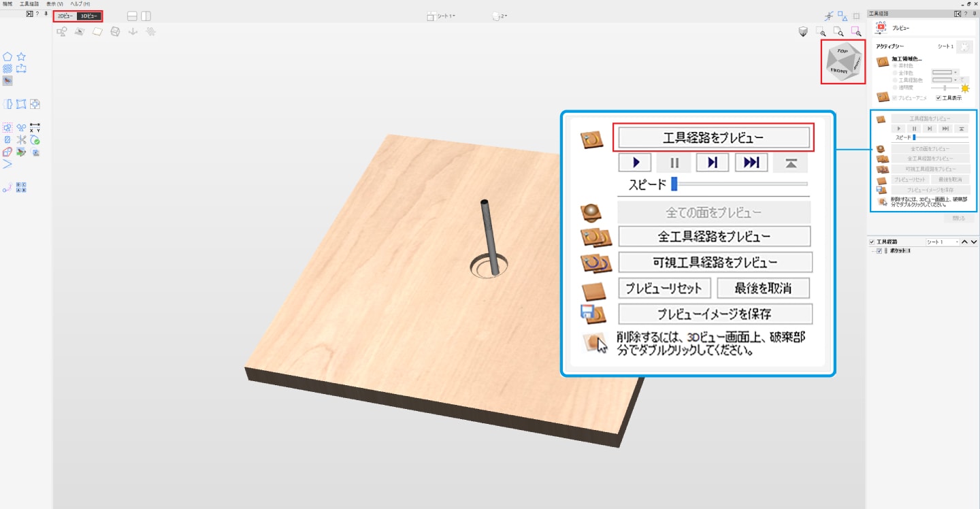Toggle the 工具表示 checkbox
Image resolution: width=980 pixels, height=509 pixels.
tap(938, 98)
